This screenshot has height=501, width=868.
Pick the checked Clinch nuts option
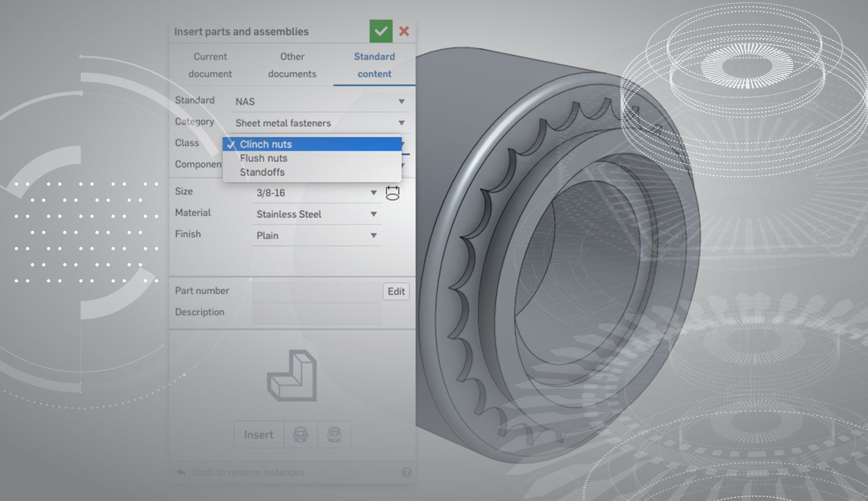tap(266, 144)
